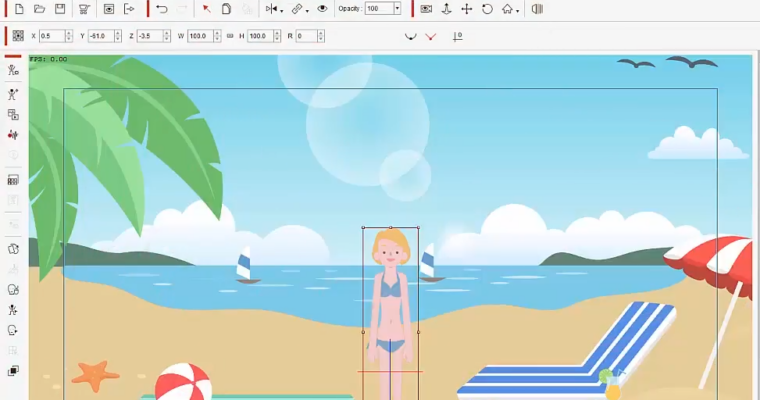
Task: Create a new project file
Action: click(x=19, y=9)
